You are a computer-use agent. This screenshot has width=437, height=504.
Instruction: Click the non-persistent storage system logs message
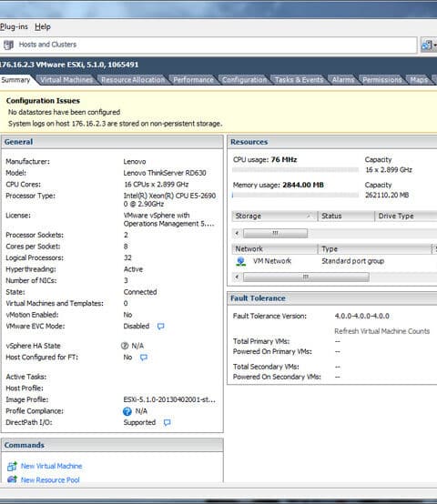point(115,124)
